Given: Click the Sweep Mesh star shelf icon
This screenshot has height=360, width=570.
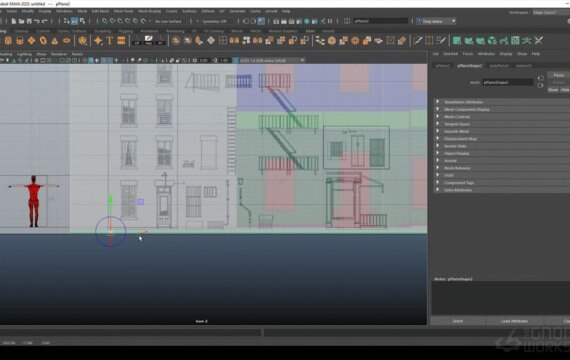Looking at the screenshot, I should pyautogui.click(x=98, y=40).
